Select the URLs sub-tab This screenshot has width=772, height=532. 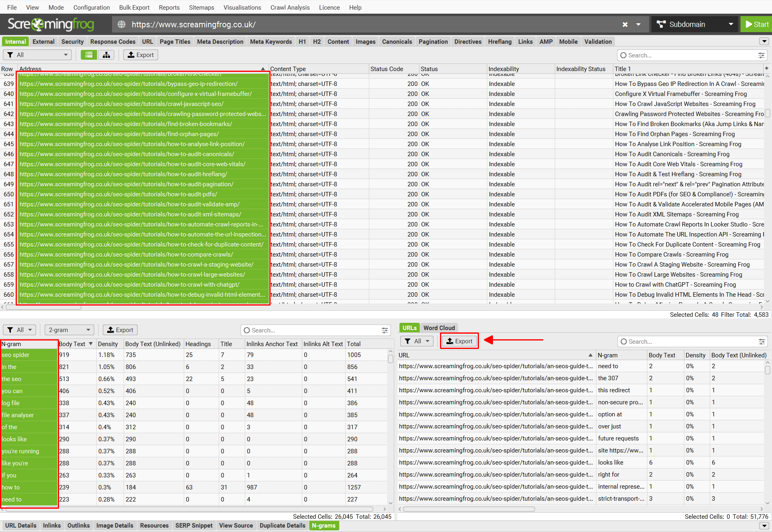click(409, 328)
